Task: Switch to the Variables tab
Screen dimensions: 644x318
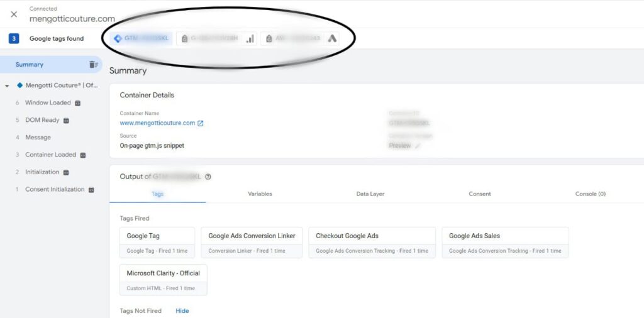Action: 260,194
